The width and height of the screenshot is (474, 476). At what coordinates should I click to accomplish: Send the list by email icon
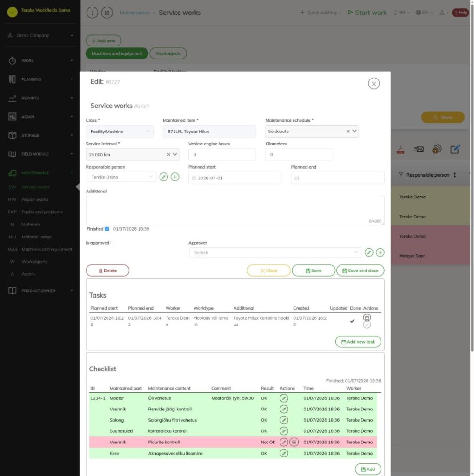coord(419,149)
